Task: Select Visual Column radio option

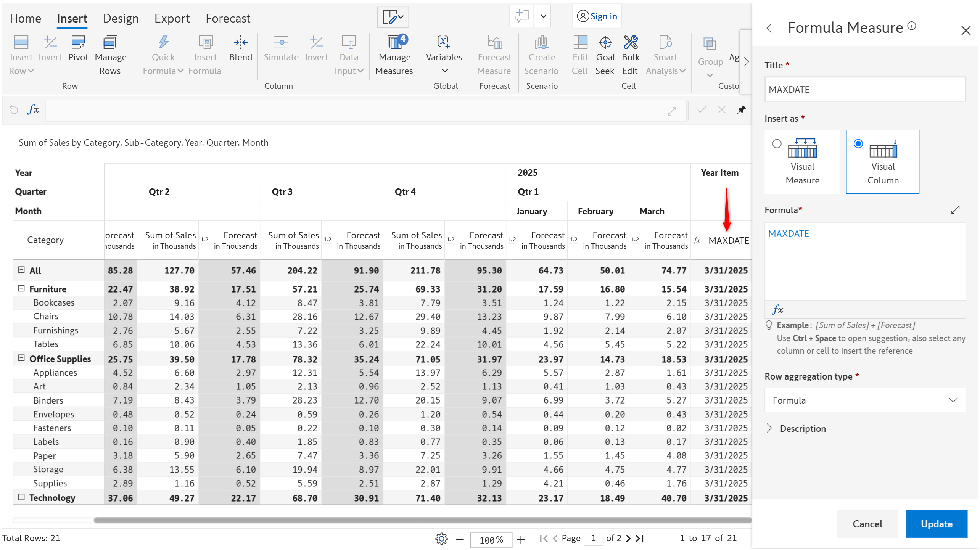Action: click(858, 144)
